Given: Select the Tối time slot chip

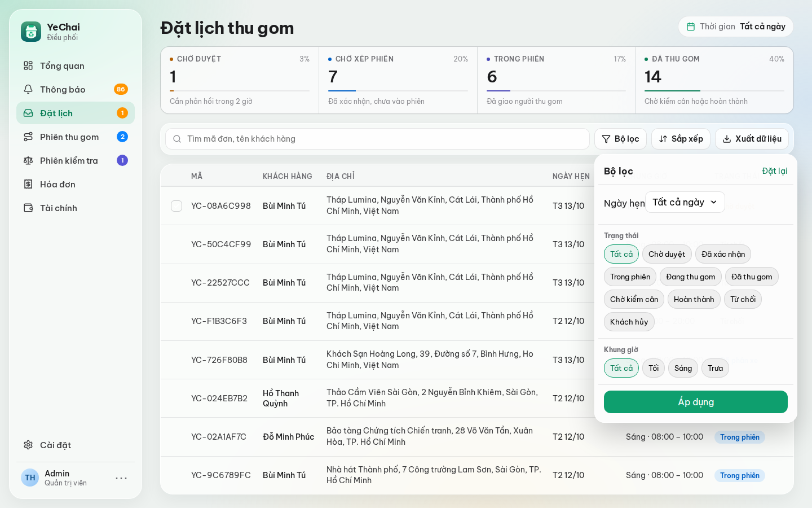Looking at the screenshot, I should click(654, 368).
